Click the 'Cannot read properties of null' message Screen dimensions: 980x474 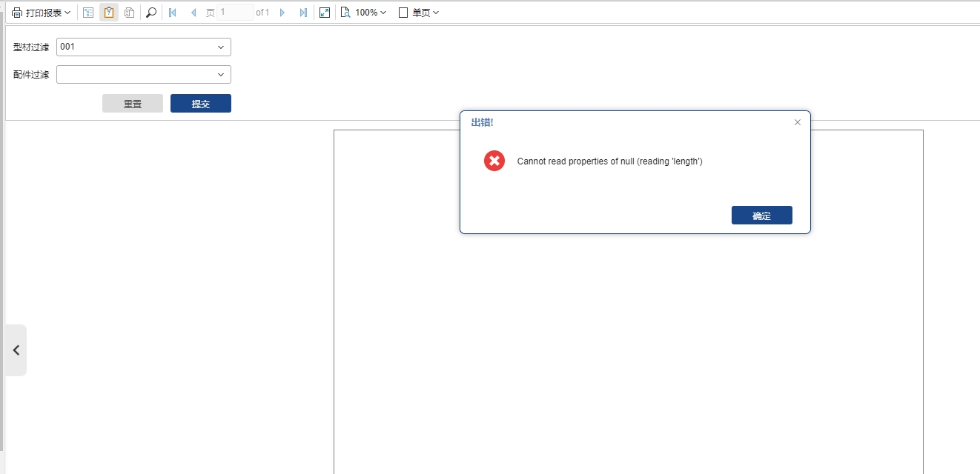[x=609, y=161]
